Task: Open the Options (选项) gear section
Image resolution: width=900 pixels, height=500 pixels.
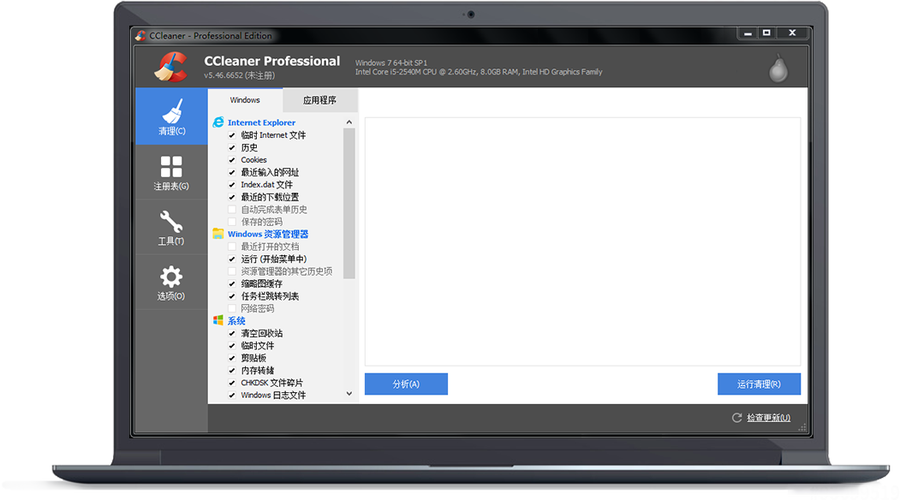Action: tap(172, 282)
